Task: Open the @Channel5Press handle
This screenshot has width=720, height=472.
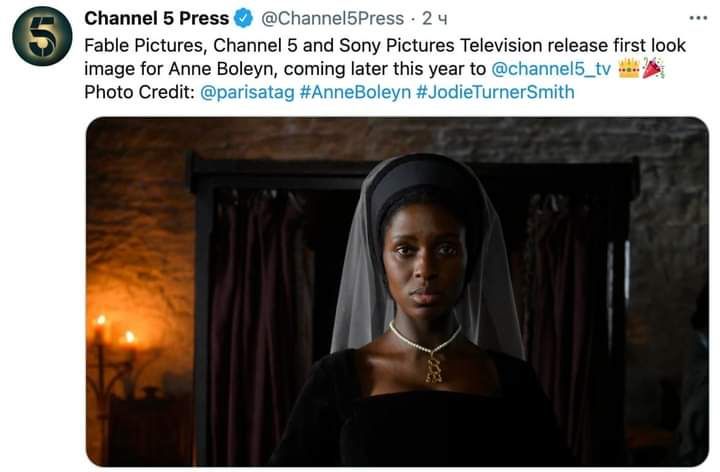Action: 332,19
